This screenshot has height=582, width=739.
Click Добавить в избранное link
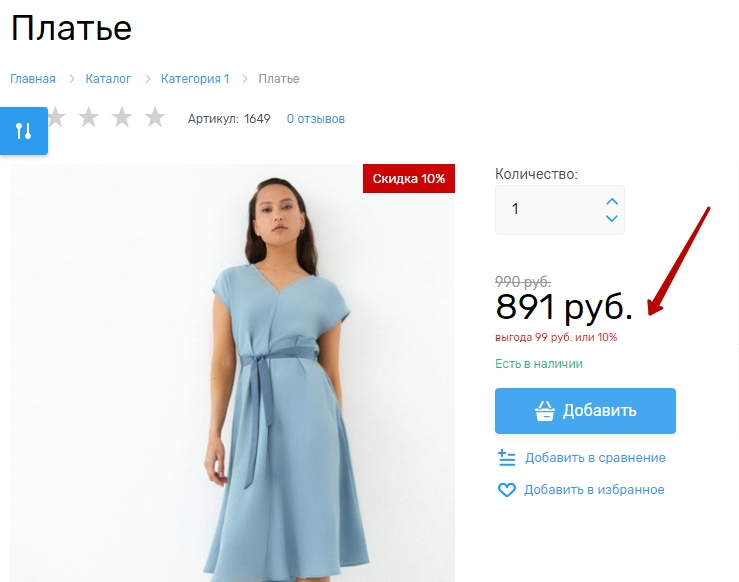click(594, 490)
